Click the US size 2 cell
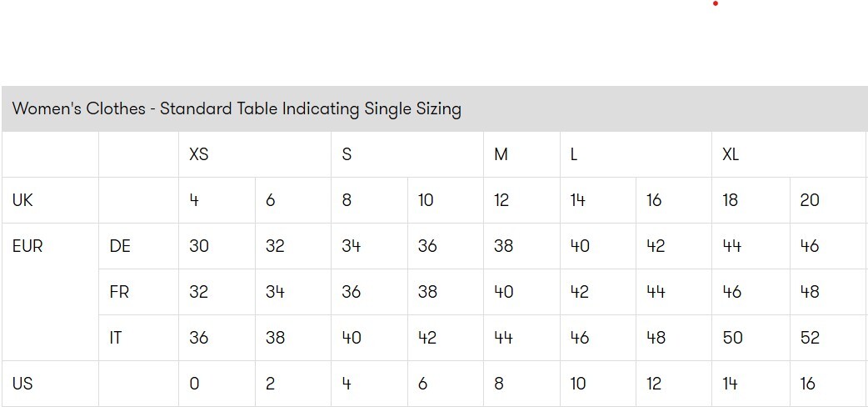 coord(271,384)
